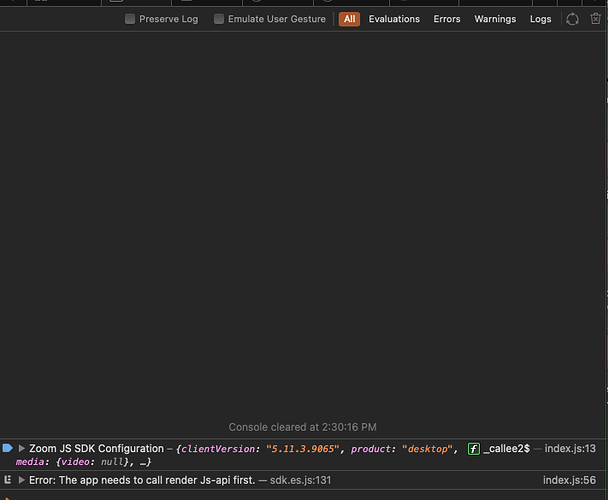Click the "desktop" product value
This screenshot has height=500, width=608.
coord(427,449)
